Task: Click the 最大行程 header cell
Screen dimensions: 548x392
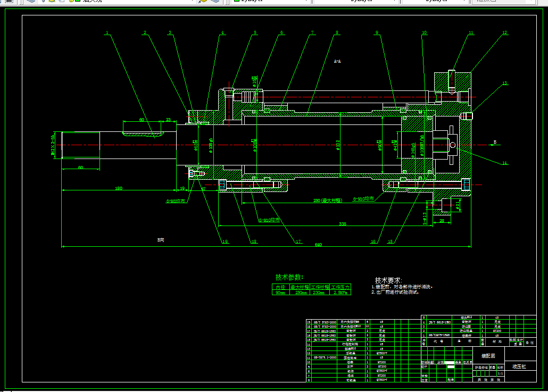Action: [x=300, y=287]
